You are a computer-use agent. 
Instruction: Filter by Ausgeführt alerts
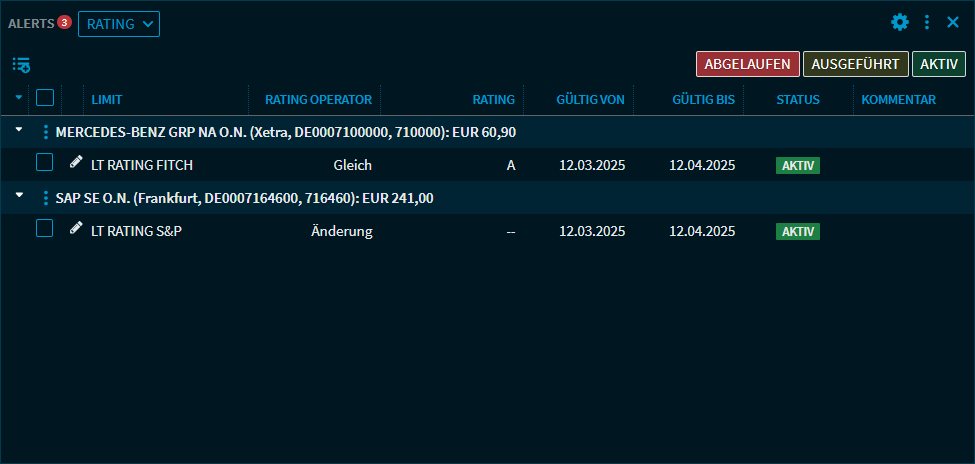point(855,64)
